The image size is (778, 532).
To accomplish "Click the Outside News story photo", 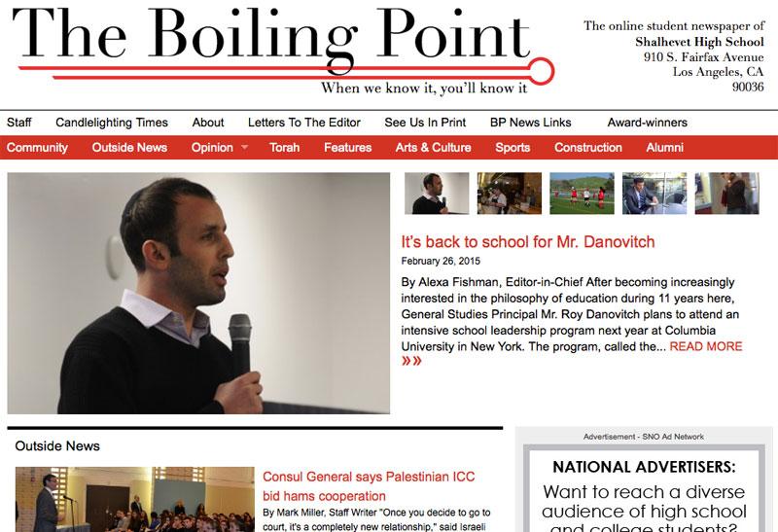I will tap(135, 499).
